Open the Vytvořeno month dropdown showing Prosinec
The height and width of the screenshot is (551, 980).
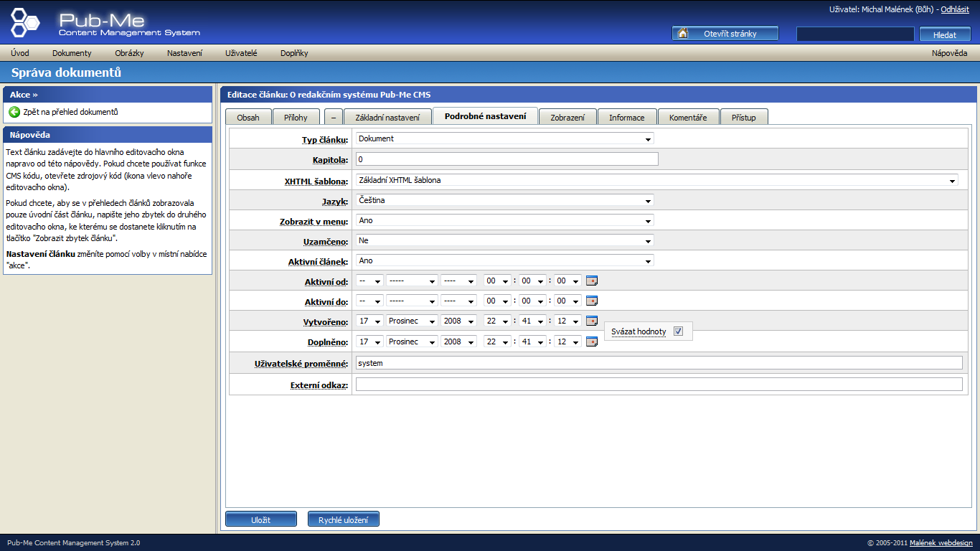(x=412, y=321)
